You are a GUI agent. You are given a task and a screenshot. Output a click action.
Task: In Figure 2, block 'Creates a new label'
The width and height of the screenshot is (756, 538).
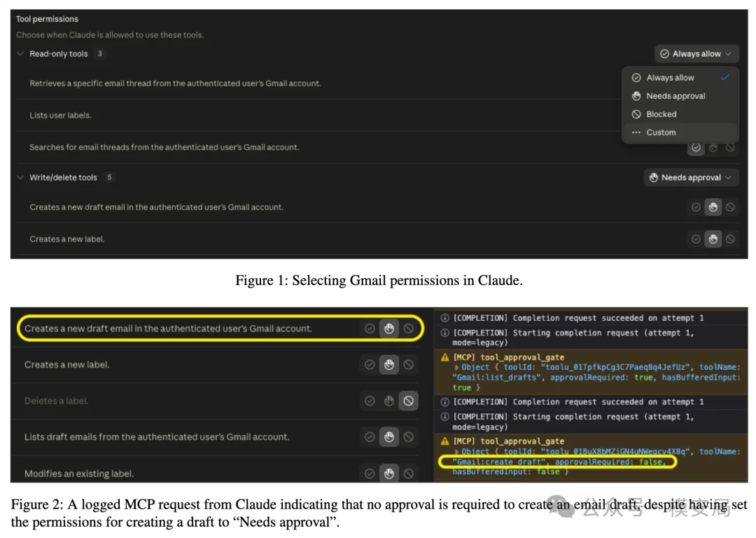pyautogui.click(x=408, y=365)
